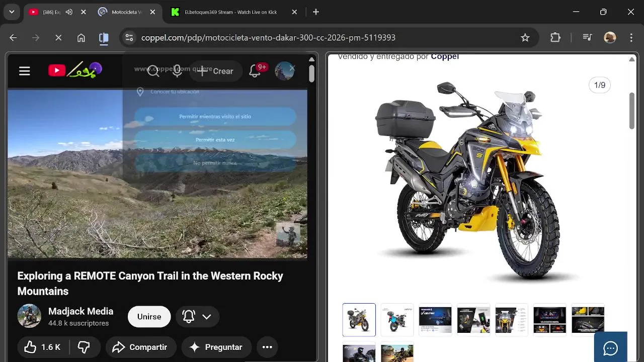Screen dimensions: 644x362
Task: Start YouTube voice search microphone
Action: [x=177, y=71]
